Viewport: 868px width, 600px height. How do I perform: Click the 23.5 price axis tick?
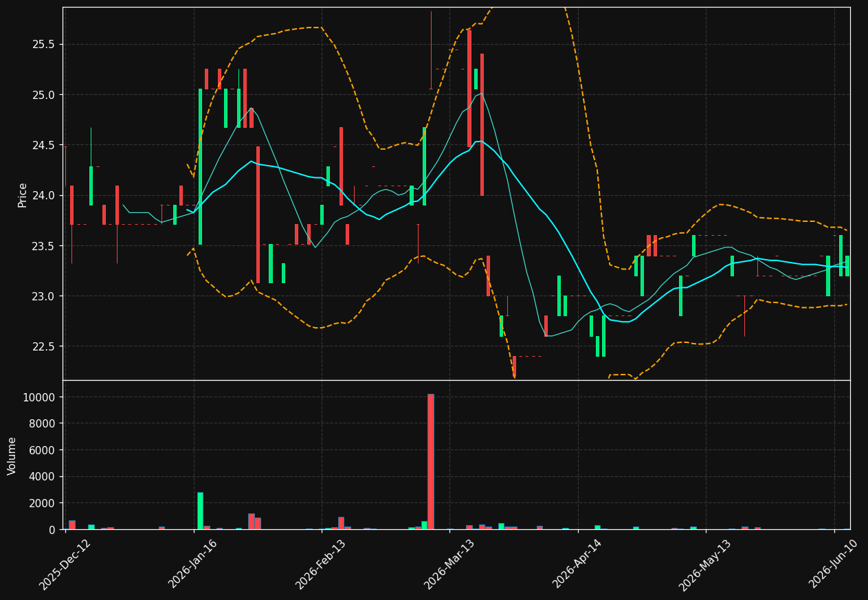45,245
